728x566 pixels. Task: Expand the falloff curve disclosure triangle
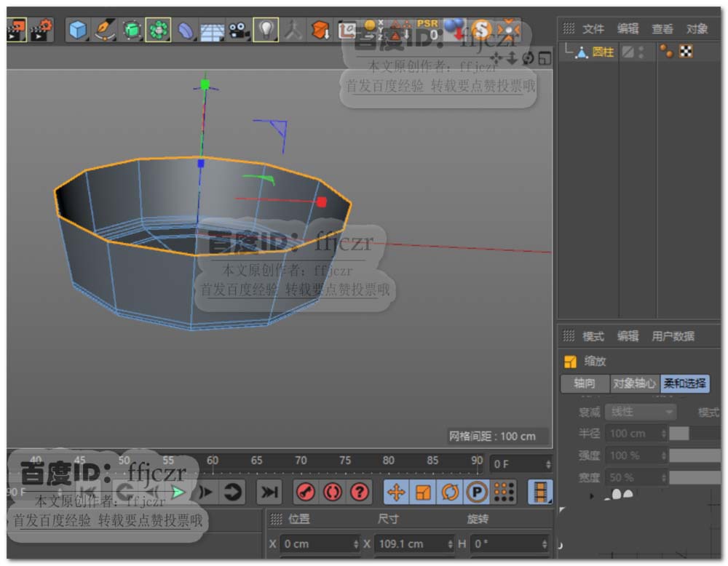pyautogui.click(x=591, y=495)
